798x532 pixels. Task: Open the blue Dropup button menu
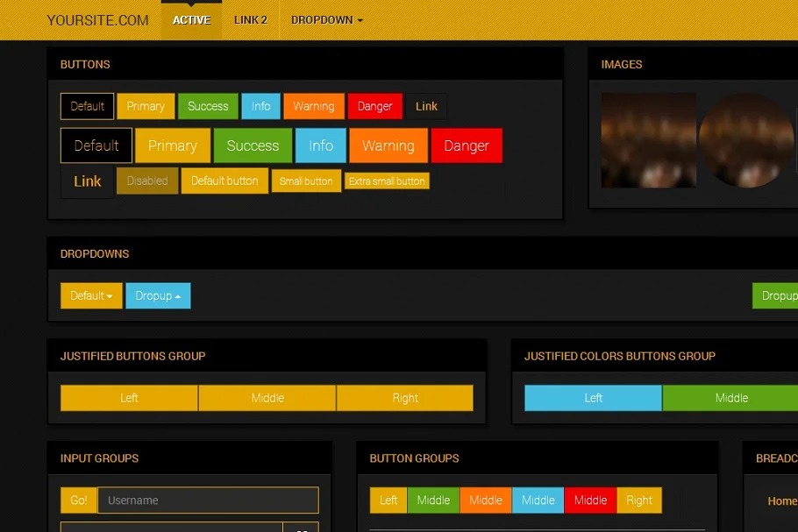click(x=158, y=296)
